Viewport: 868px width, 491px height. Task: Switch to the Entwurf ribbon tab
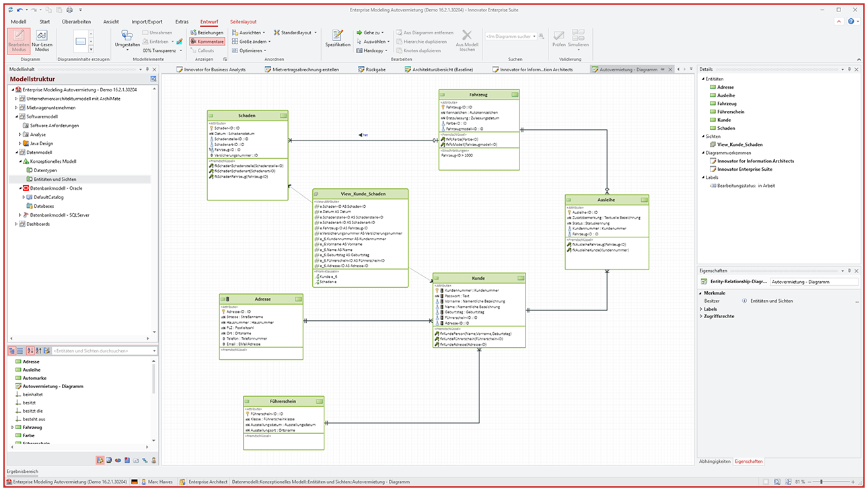coord(209,21)
